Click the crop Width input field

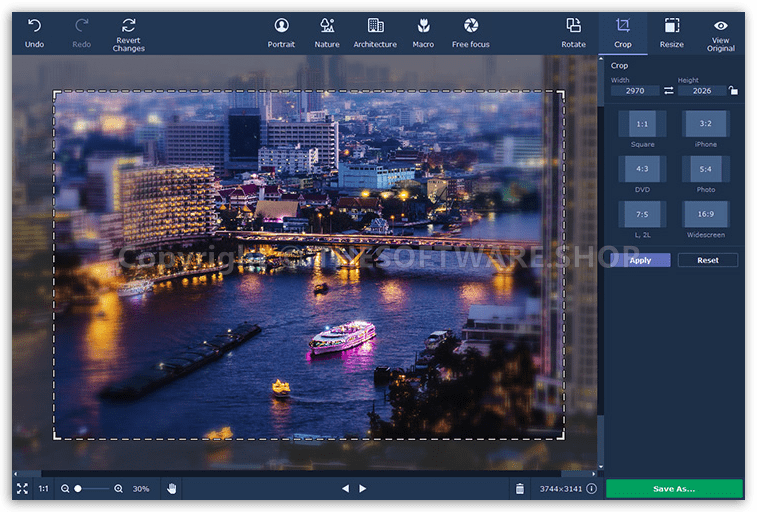click(x=635, y=91)
